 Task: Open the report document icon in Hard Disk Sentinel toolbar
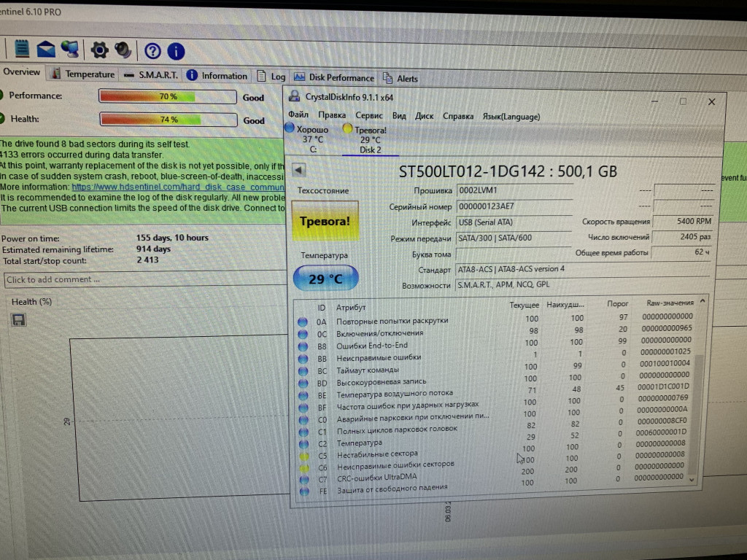point(21,49)
